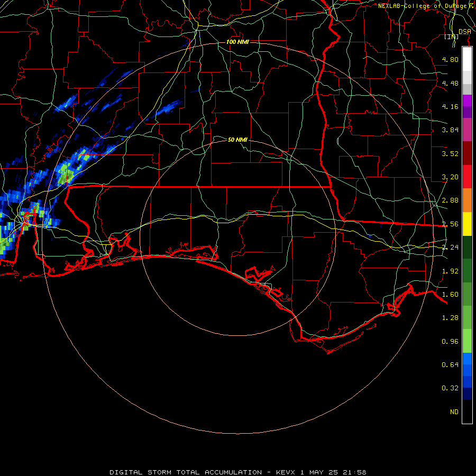The height and width of the screenshot is (476, 476).
Task: Click the 4.16 legend value
Action: coord(450,106)
